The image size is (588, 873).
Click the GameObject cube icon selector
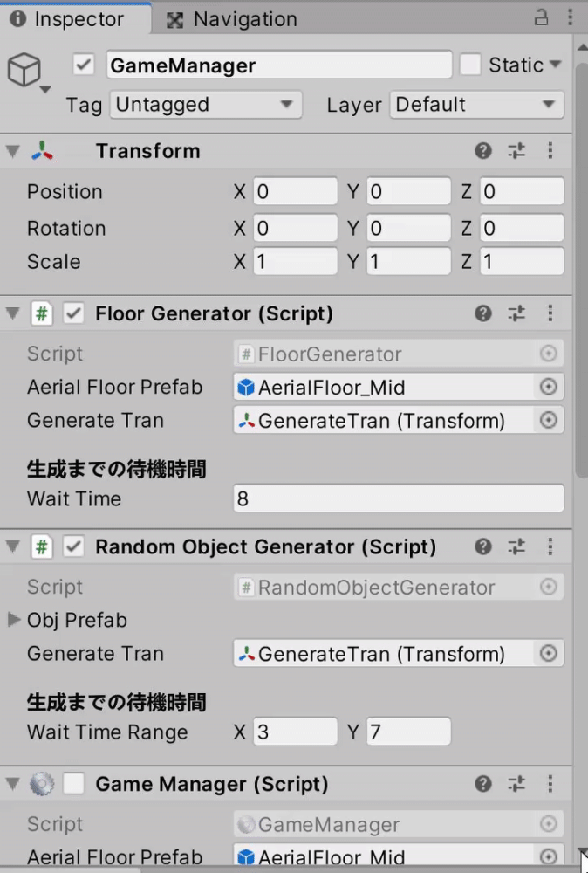[x=29, y=73]
